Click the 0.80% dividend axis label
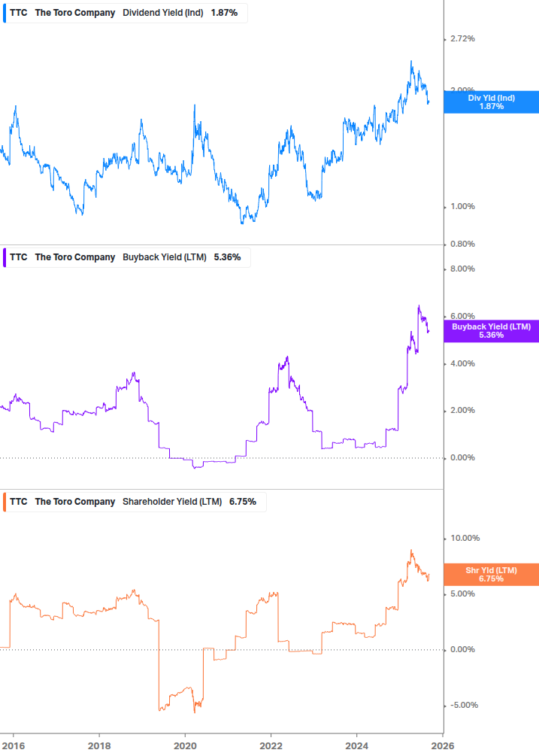The height and width of the screenshot is (756, 539). click(x=462, y=244)
